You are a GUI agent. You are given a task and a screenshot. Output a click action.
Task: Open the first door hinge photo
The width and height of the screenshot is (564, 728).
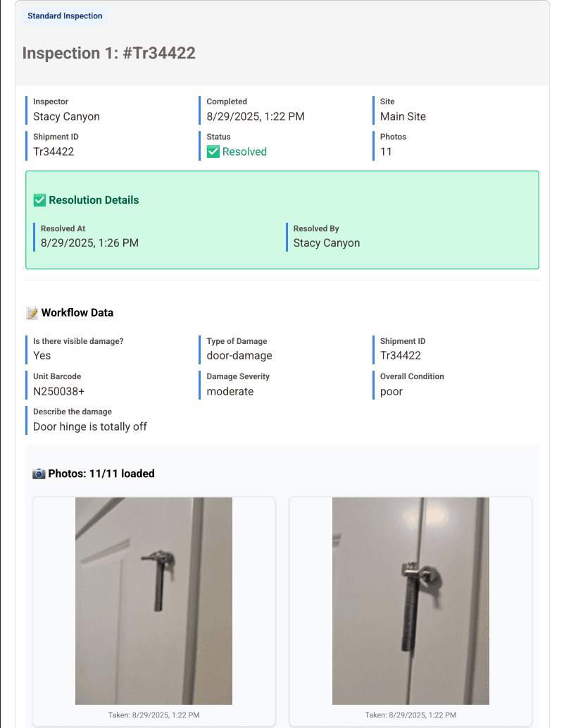[x=153, y=600]
